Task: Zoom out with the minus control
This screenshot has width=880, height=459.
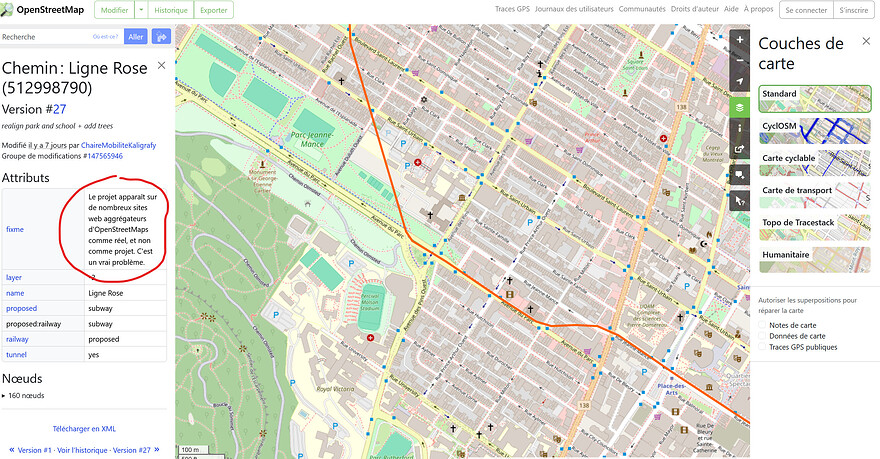Action: pos(740,60)
